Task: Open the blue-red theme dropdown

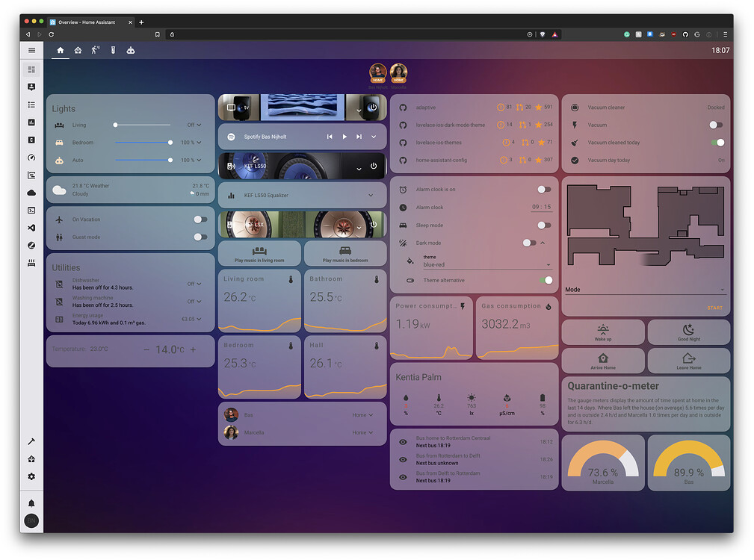Action: coord(549,264)
